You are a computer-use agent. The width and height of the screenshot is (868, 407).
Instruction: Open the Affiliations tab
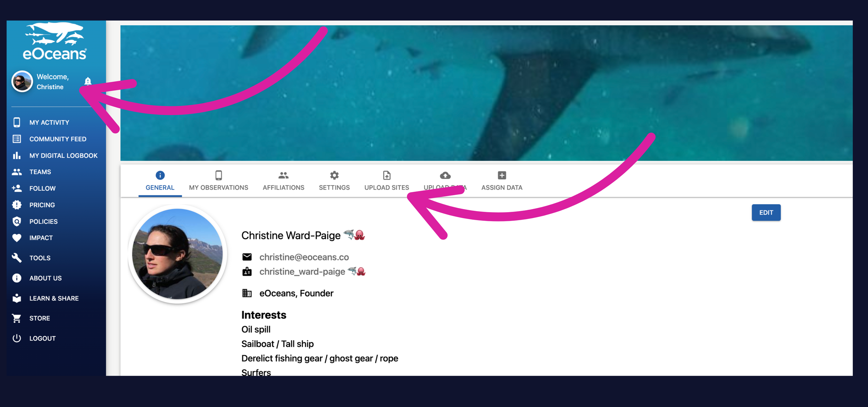click(283, 181)
